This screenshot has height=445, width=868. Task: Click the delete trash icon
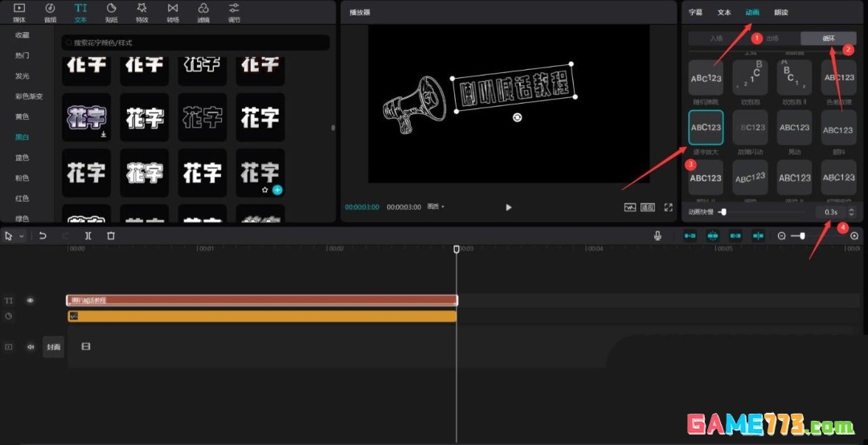pyautogui.click(x=111, y=236)
